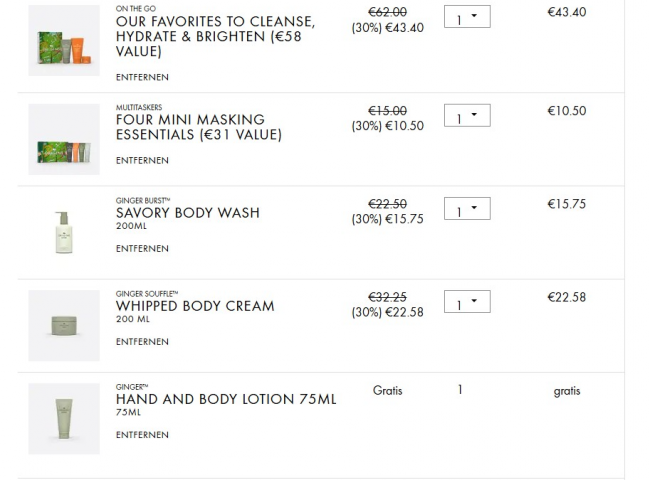Remove the Hand and Body Lotion 75ml
This screenshot has width=650, height=480.
point(142,434)
